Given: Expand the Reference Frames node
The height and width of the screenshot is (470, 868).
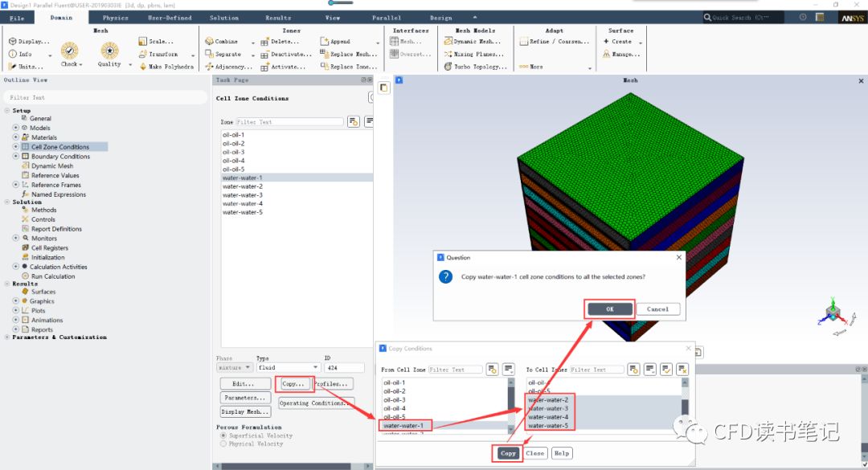Looking at the screenshot, I should (15, 185).
